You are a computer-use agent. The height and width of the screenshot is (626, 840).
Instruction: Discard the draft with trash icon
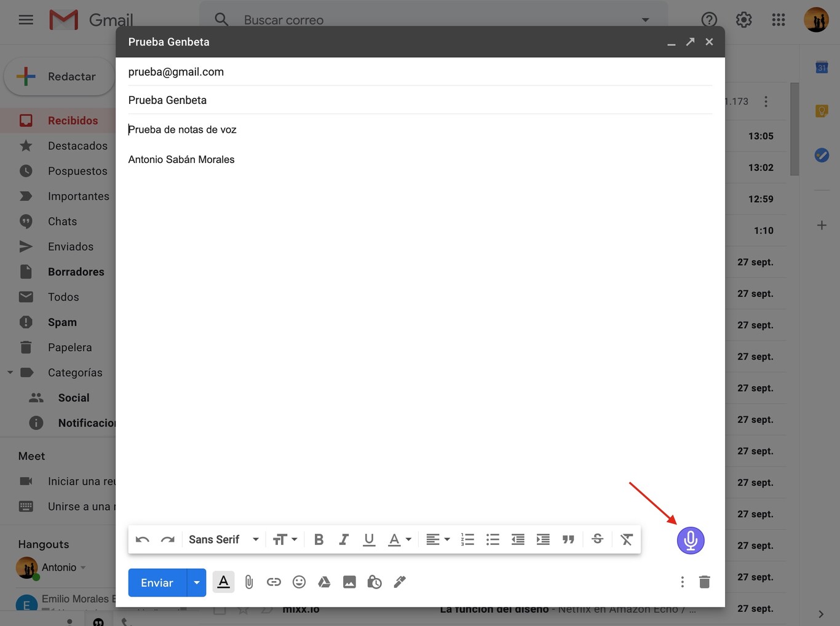coord(705,582)
